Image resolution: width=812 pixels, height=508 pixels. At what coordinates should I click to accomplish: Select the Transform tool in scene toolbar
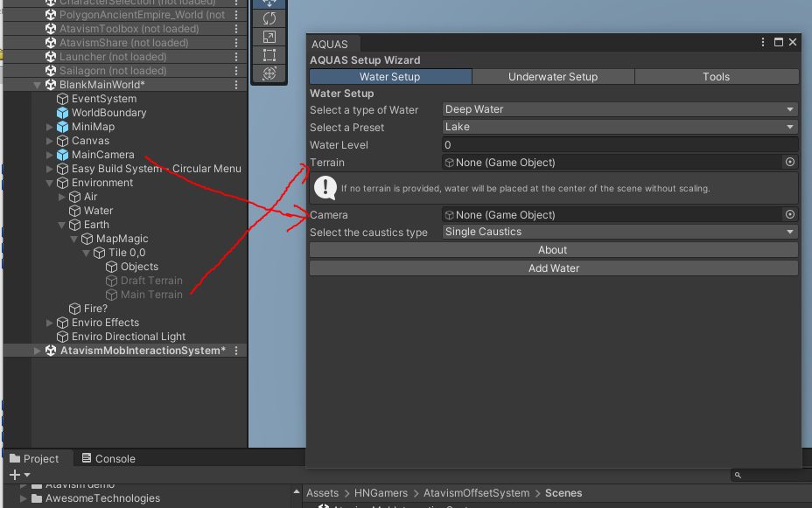tap(269, 73)
